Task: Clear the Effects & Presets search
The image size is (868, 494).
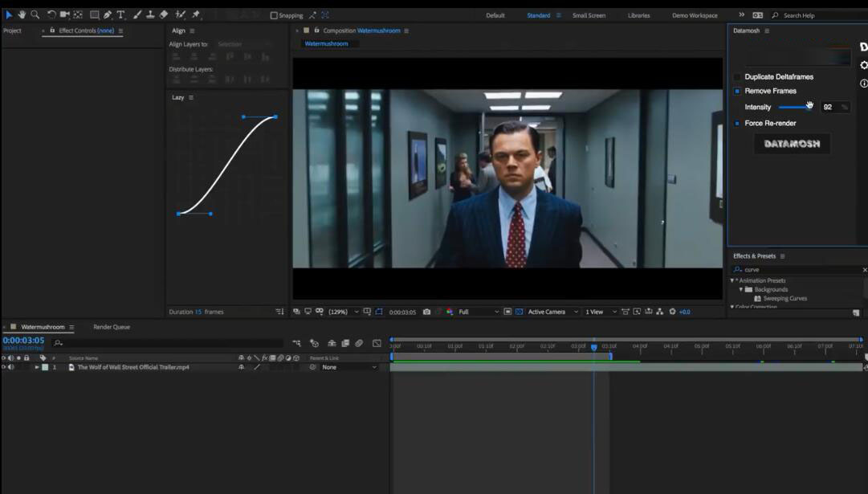Action: (x=865, y=270)
